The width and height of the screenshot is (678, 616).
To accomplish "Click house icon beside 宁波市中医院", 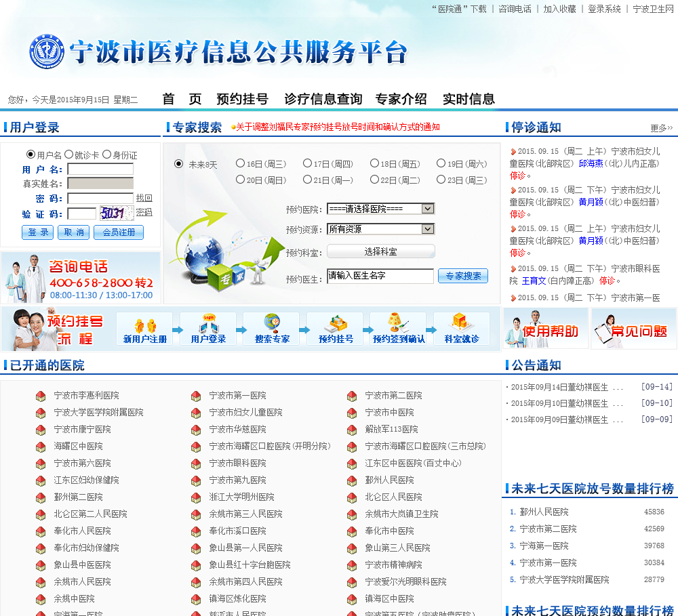I will click(x=351, y=413).
